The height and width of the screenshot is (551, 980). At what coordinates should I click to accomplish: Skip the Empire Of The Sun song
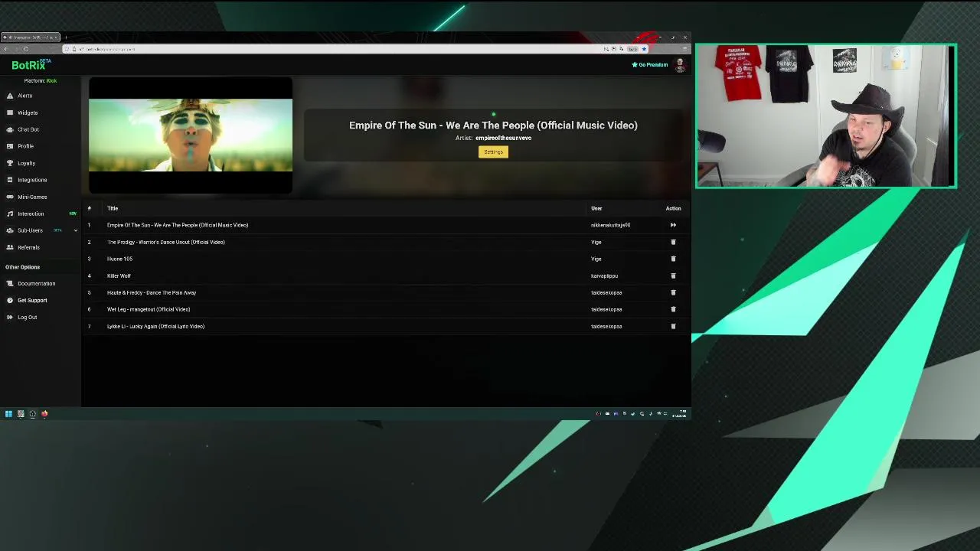point(673,225)
